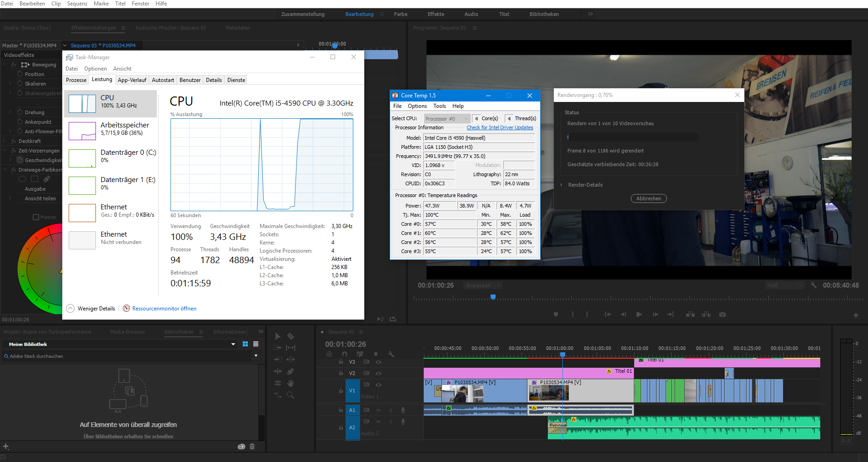Viewport: 868px width, 462px height.
Task: Open the Einpassen zoom level dropdown
Action: [483, 285]
